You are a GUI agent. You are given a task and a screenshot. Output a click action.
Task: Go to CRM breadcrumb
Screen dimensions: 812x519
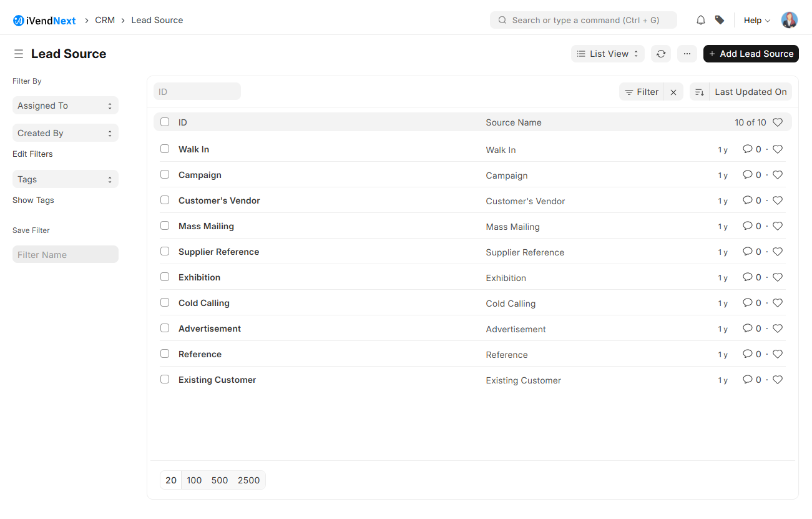coord(105,20)
